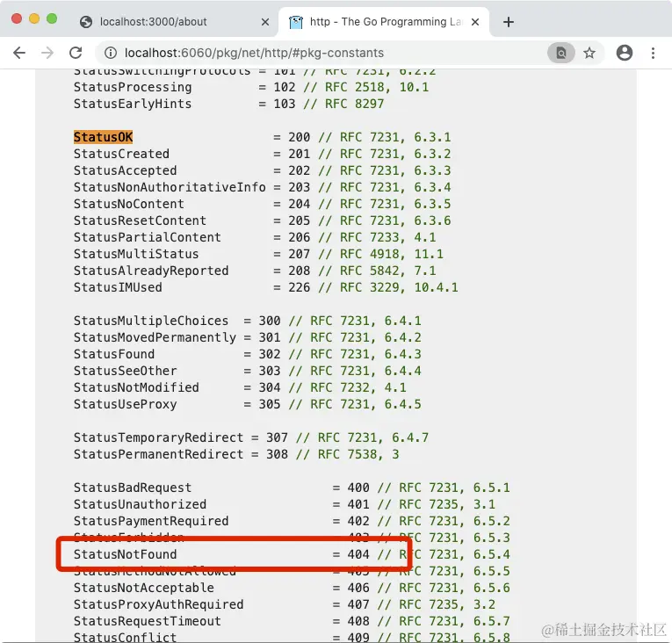Click StatusMultiStatus constant name

coord(136,254)
